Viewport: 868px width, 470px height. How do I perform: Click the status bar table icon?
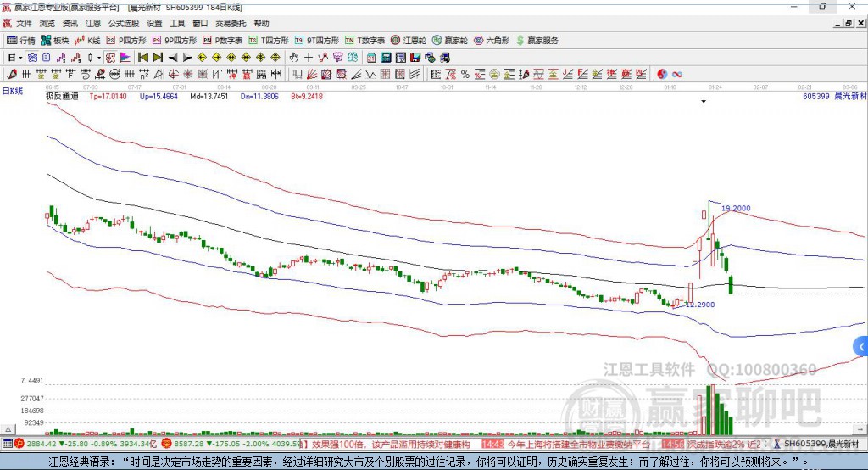tap(7, 444)
